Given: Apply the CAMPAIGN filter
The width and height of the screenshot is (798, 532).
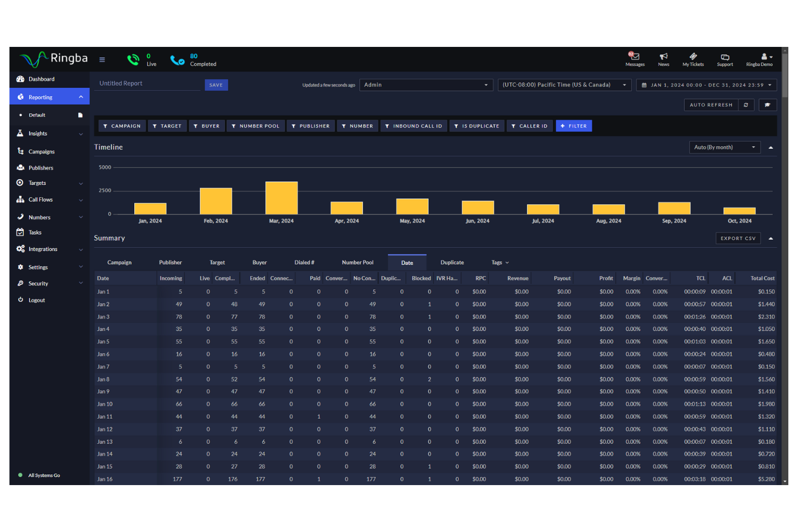Looking at the screenshot, I should (122, 126).
